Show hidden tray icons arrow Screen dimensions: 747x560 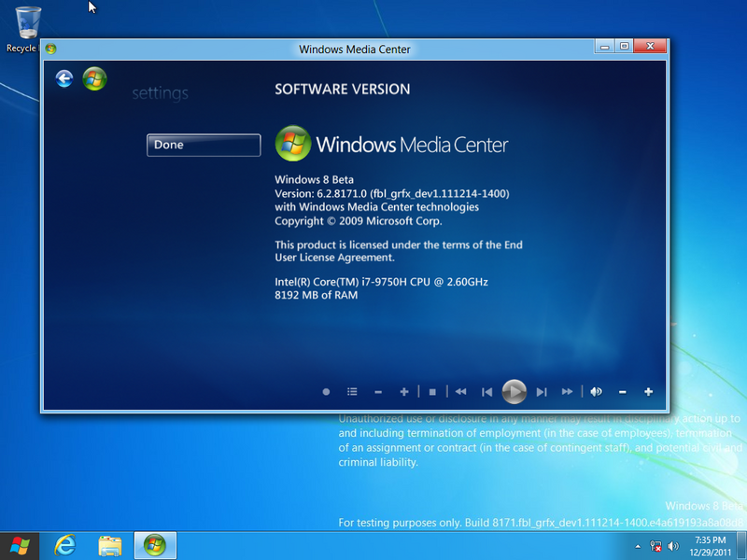click(638, 546)
